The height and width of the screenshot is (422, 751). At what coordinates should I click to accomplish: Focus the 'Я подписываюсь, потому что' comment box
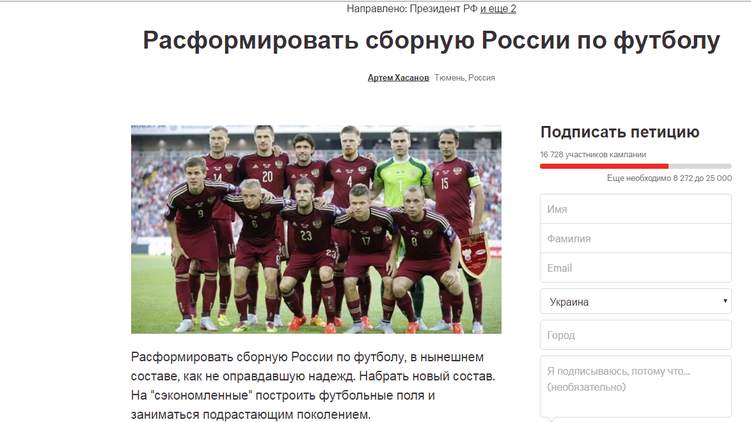pos(636,387)
